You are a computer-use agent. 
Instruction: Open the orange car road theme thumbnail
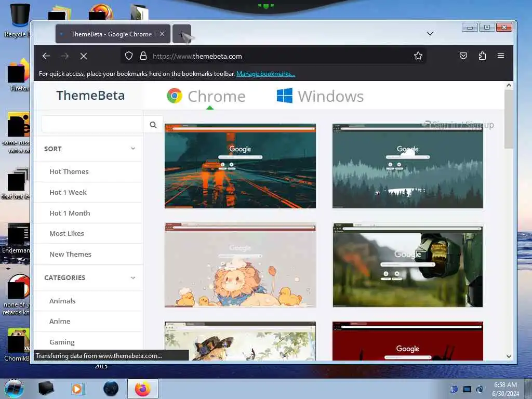click(x=240, y=166)
